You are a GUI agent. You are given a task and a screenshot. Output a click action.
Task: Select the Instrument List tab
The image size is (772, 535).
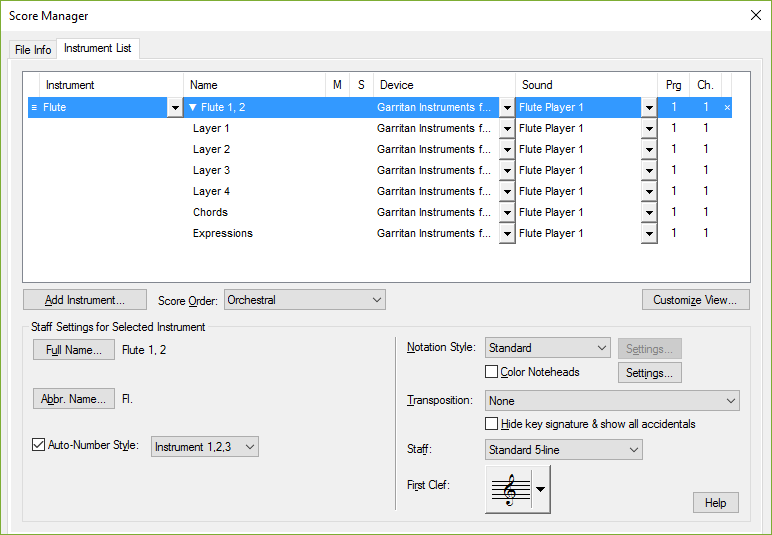point(97,49)
